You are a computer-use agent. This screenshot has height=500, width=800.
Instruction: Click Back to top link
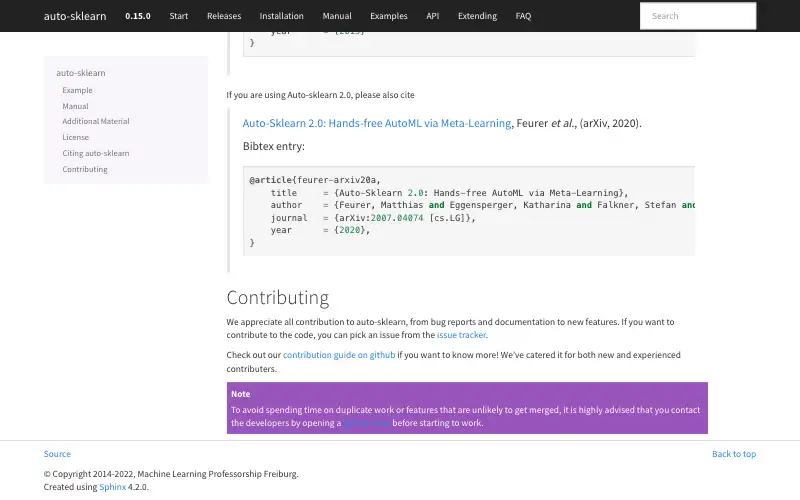point(734,454)
